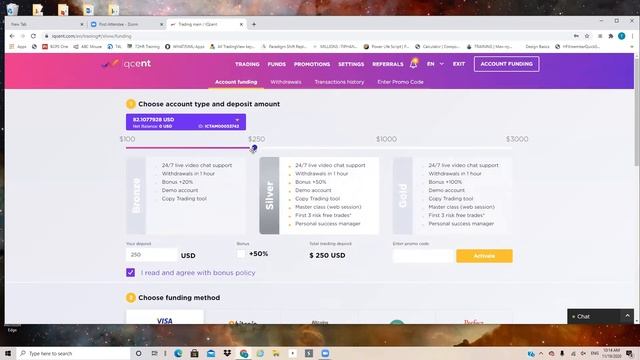Screen dimensions: 640x360
Task: Open Chrome profile avatar
Action: pyautogui.click(x=621, y=36)
